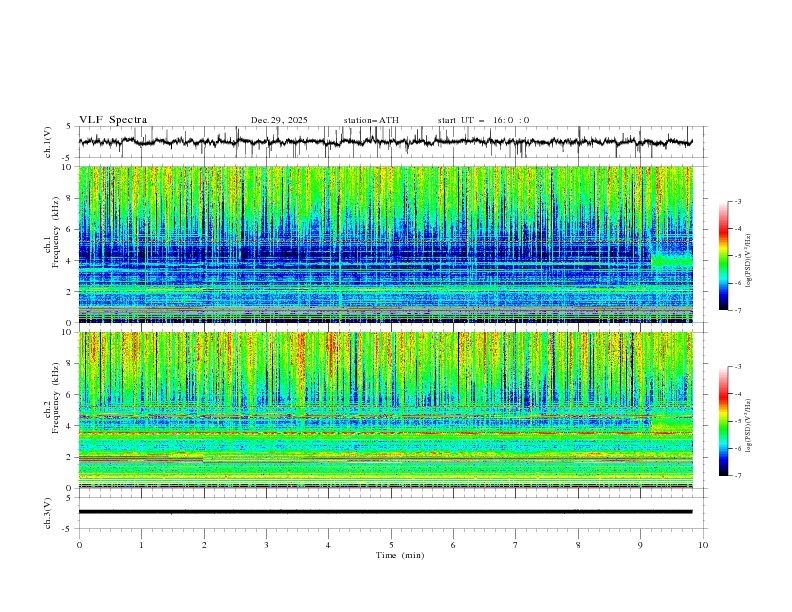Click the "Time (min)" axis label
The width and height of the screenshot is (792, 612).
click(400, 555)
